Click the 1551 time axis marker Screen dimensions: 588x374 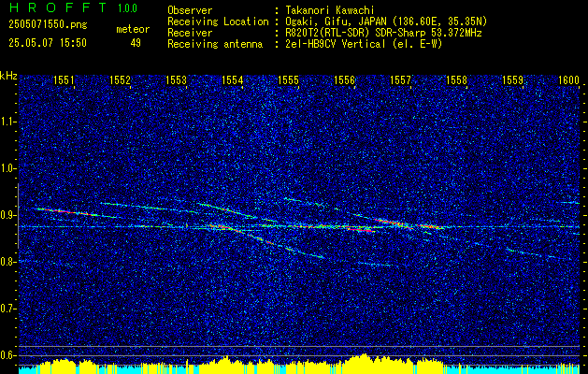pos(64,79)
